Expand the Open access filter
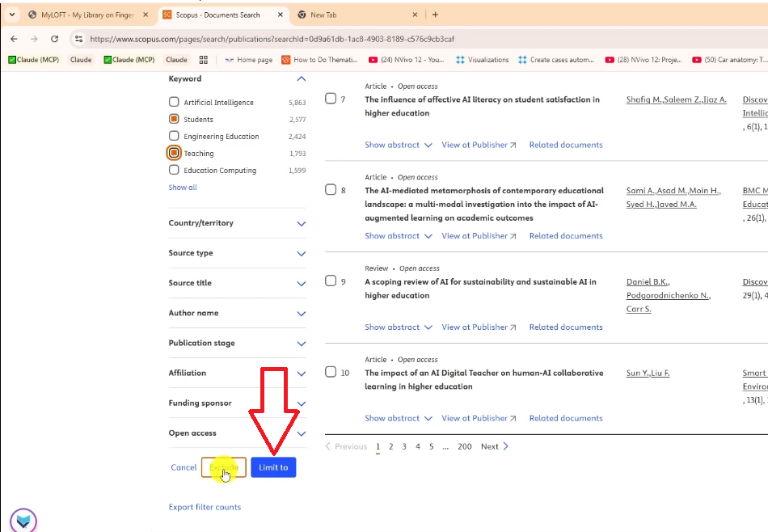The height and width of the screenshot is (532, 768). [302, 433]
